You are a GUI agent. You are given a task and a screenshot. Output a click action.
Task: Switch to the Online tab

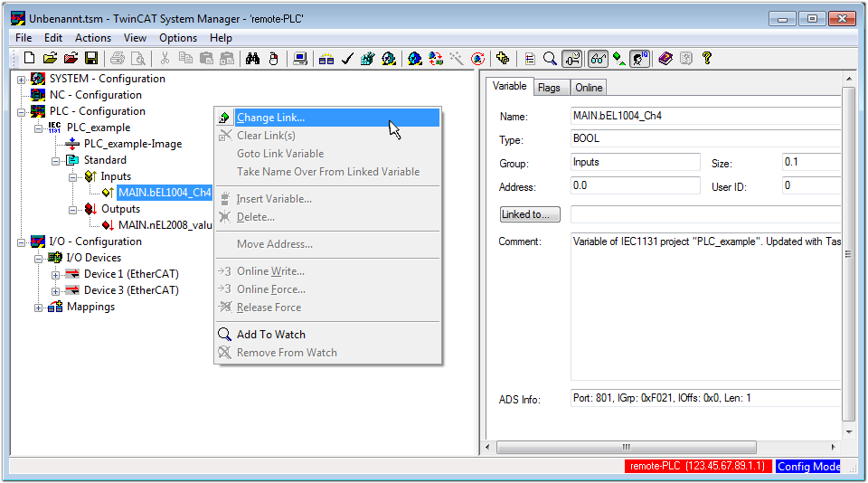(x=589, y=88)
